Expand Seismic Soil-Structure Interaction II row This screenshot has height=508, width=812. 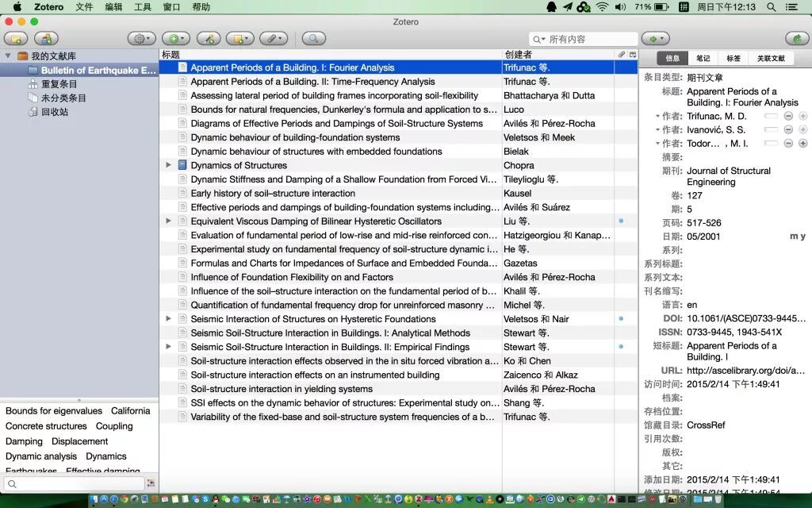168,346
